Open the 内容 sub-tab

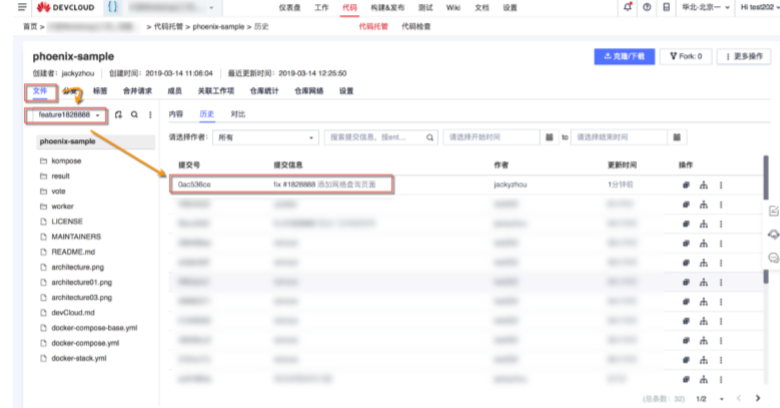click(176, 114)
